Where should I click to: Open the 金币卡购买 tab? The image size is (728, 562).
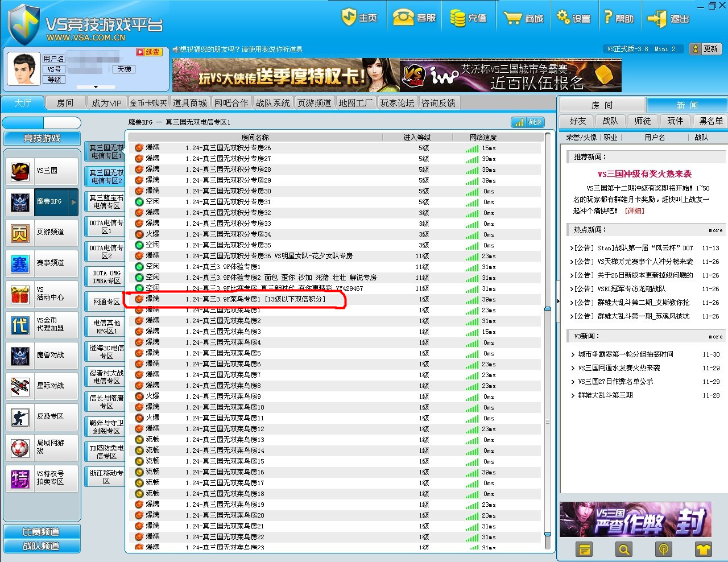tap(148, 103)
